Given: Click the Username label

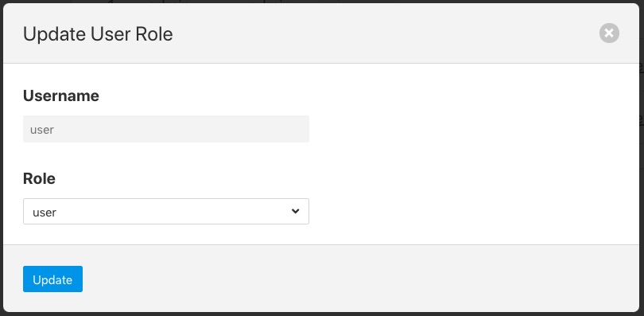Looking at the screenshot, I should [60, 96].
